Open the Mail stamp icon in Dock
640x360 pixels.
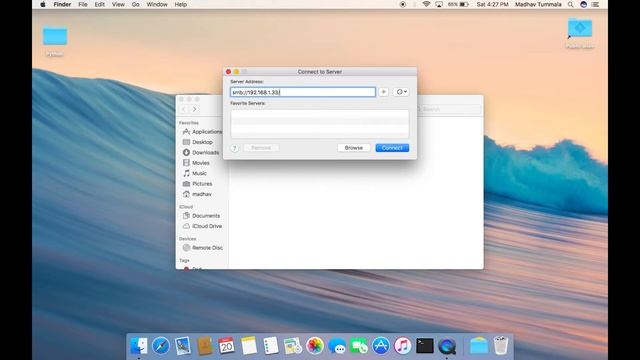click(x=183, y=346)
